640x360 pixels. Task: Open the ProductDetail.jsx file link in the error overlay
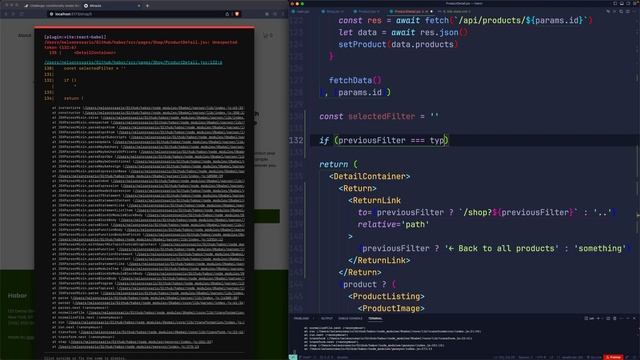133,62
